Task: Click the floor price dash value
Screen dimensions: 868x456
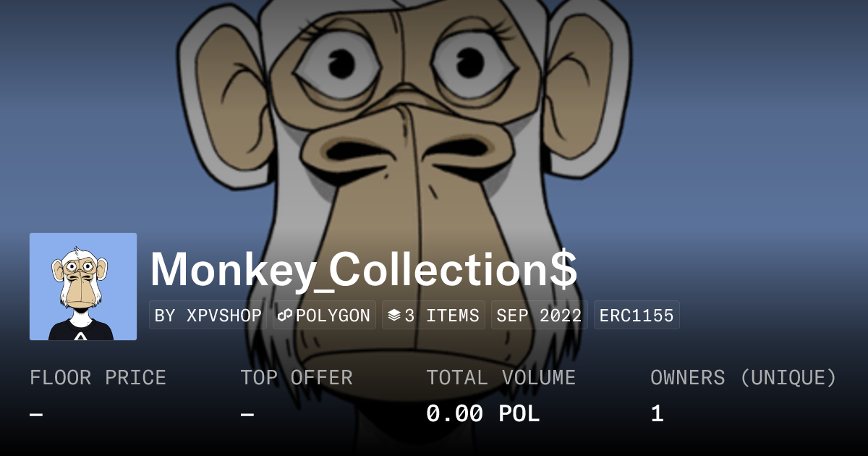Action: [x=36, y=414]
